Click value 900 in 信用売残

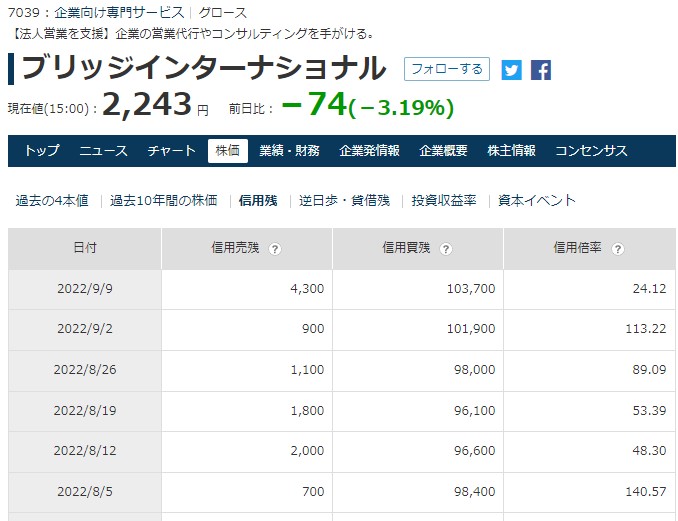tap(313, 329)
